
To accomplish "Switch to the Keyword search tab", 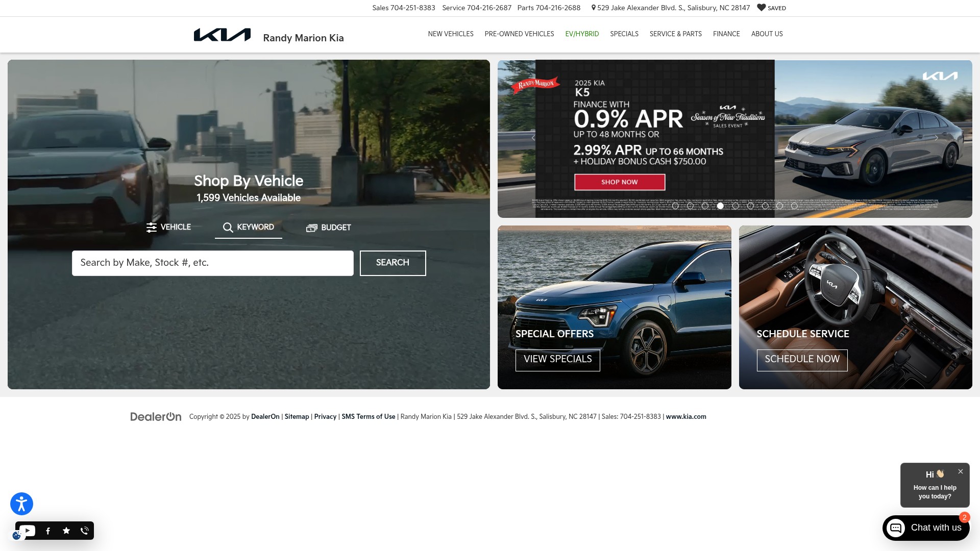I will (249, 228).
